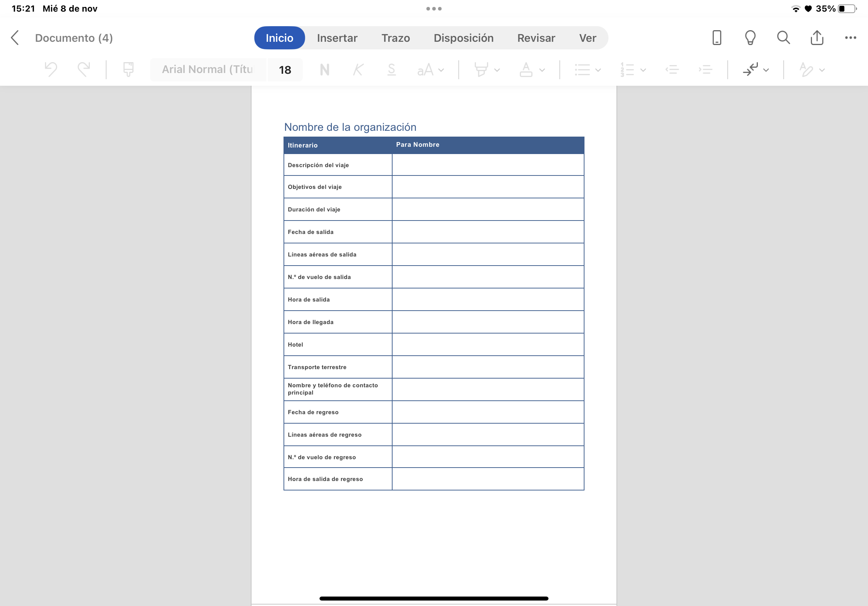Tap the Undo arrow icon
868x606 pixels.
[x=51, y=69]
